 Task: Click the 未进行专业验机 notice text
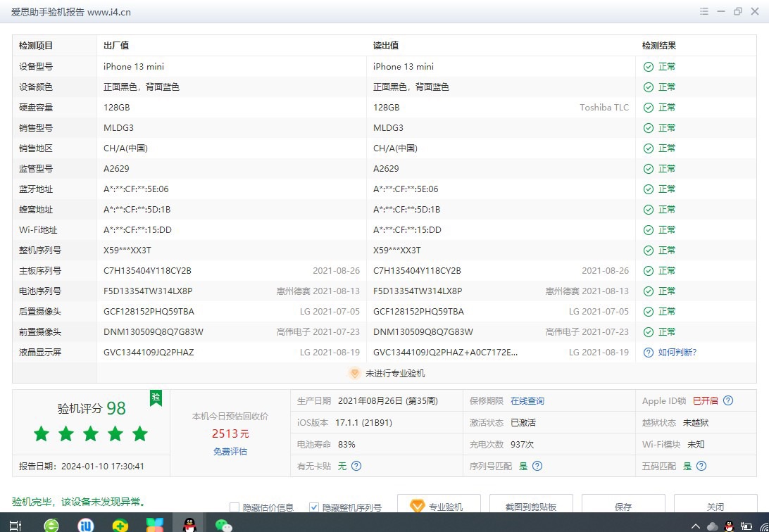coord(395,373)
